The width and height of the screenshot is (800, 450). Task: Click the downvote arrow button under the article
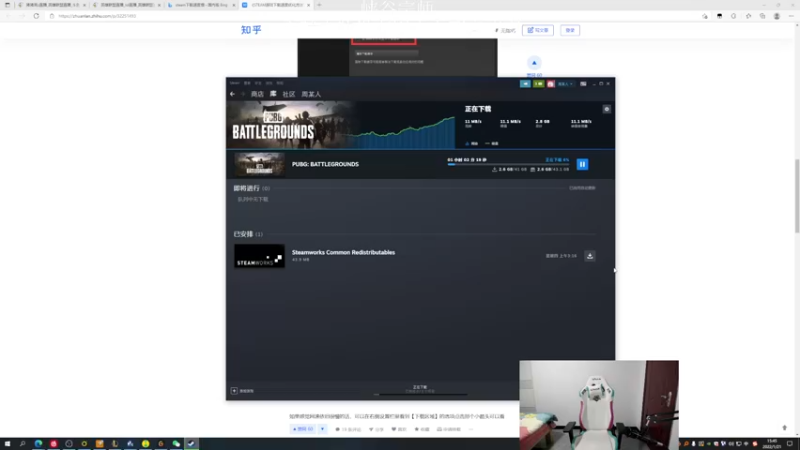(322, 429)
